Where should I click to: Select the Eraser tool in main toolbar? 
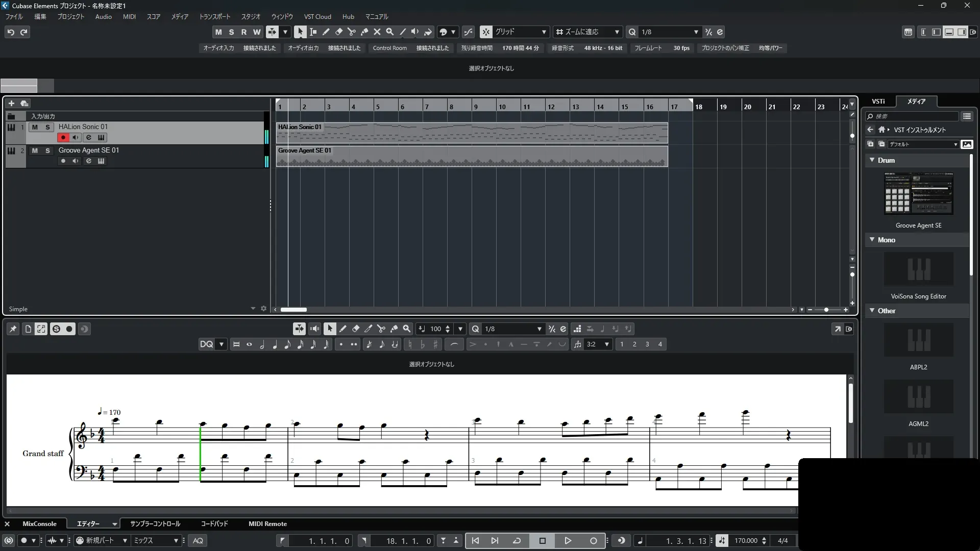(x=338, y=32)
